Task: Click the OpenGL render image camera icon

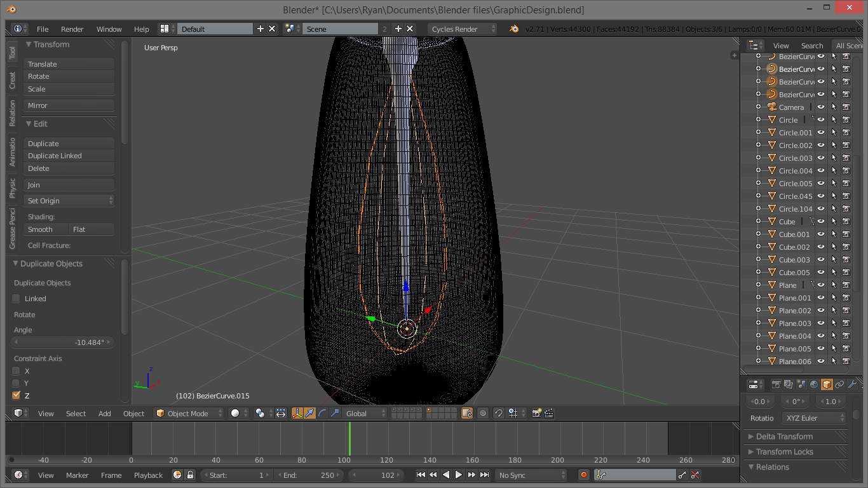Action: coord(536,413)
